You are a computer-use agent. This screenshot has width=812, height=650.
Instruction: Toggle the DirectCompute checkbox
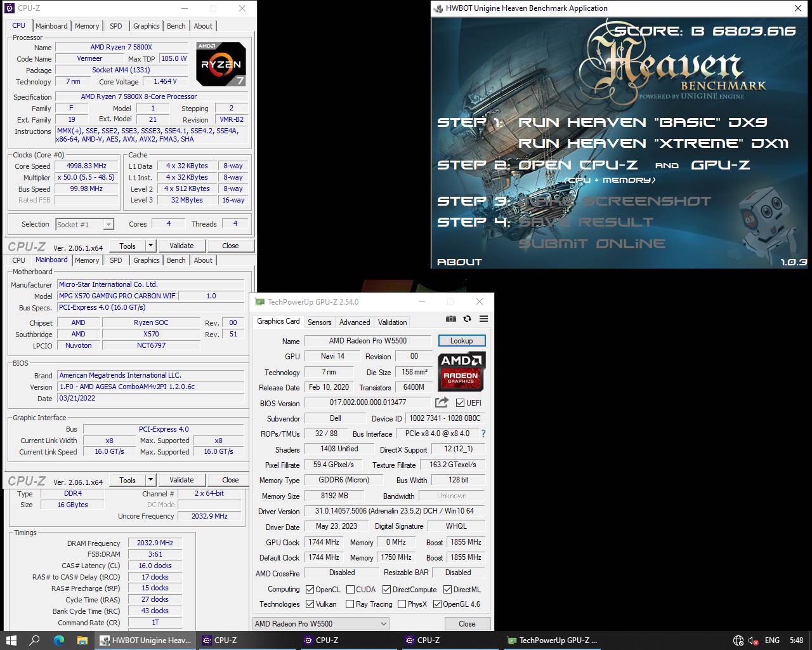(386, 590)
